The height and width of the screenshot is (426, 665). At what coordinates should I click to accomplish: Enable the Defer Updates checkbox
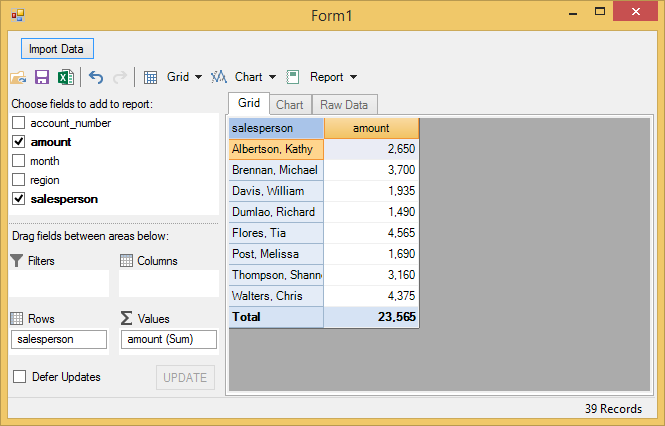[x=19, y=377]
